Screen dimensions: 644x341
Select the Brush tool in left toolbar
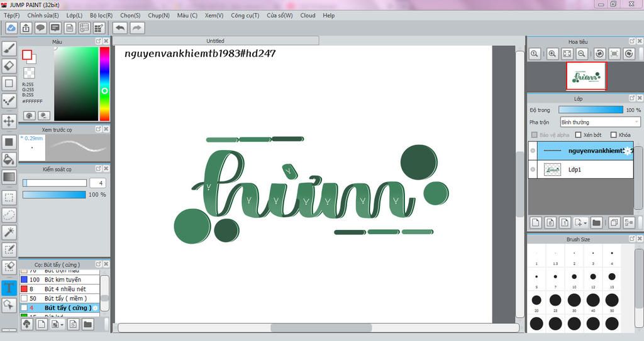tap(9, 48)
